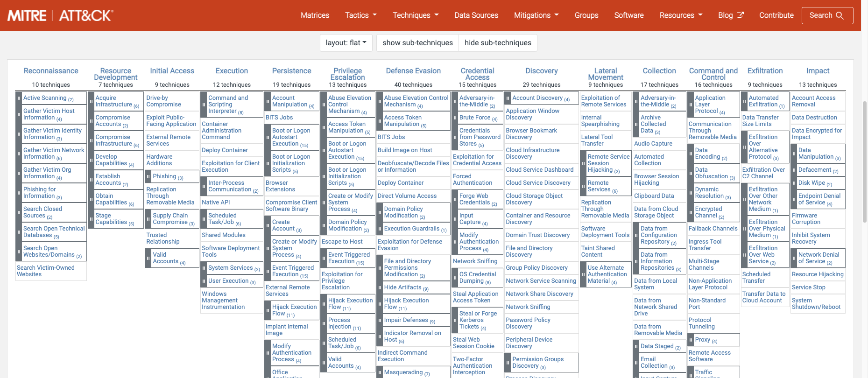Click the handle beside Account Manipulation
This screenshot has height=378, width=868.
pyautogui.click(x=268, y=101)
